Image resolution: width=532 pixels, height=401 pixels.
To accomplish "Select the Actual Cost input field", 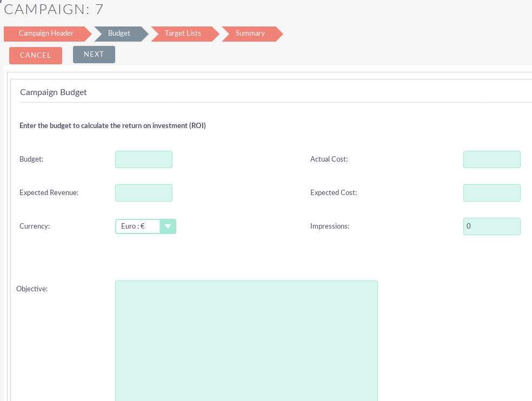I will tap(491, 159).
